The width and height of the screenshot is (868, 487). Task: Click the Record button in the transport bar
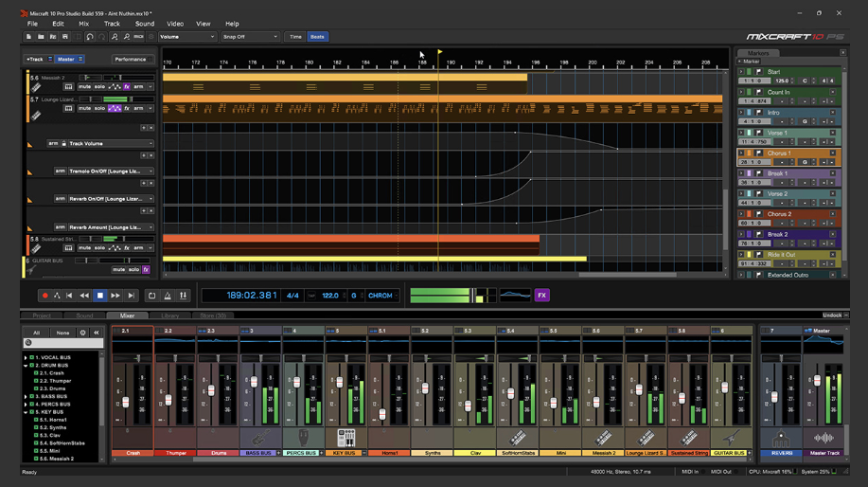44,296
